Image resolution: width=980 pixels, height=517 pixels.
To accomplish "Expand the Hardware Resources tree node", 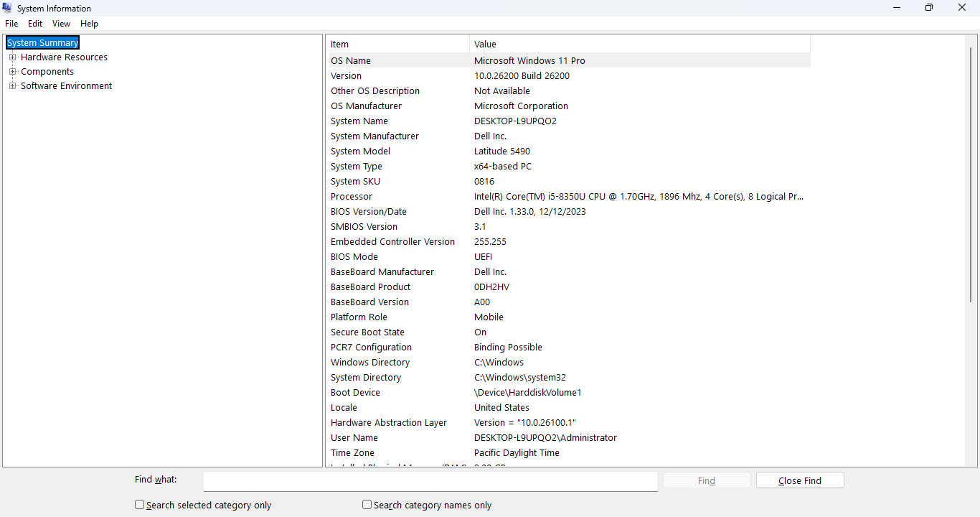I will [12, 57].
